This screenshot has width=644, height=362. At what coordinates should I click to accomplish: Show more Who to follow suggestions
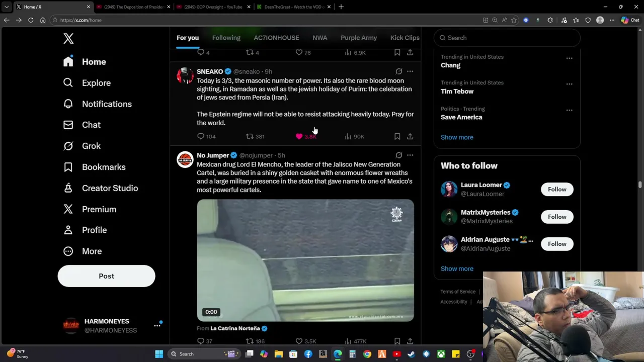457,268
